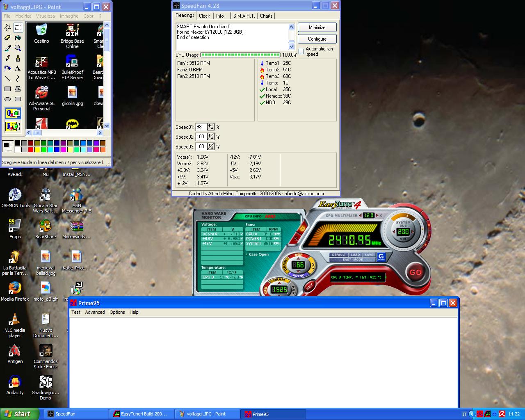Viewport: 525px width, 420px height.
Task: Open the Colori menu in Paint
Action: [89, 16]
